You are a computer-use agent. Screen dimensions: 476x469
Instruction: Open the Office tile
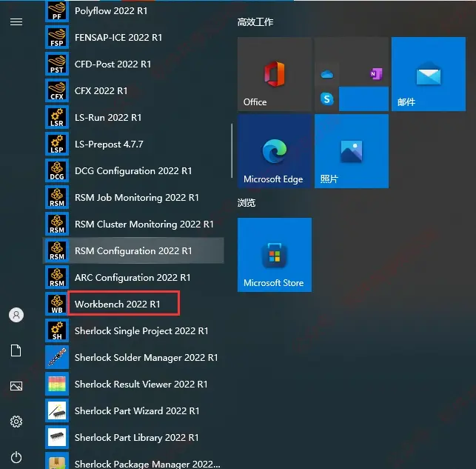275,74
